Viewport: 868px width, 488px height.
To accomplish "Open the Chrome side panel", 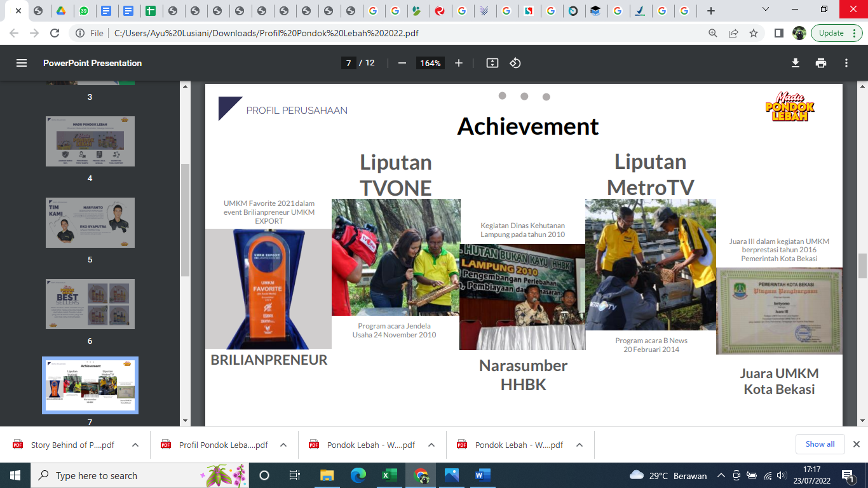I will 779,33.
